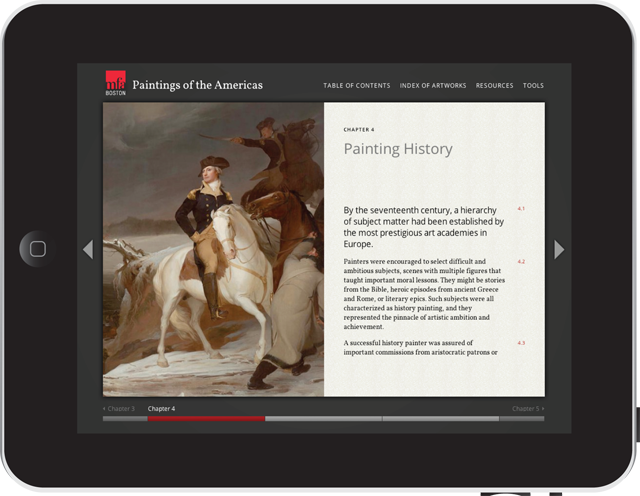Click the Paintings of the Americas title
The image size is (640, 496).
(x=198, y=85)
